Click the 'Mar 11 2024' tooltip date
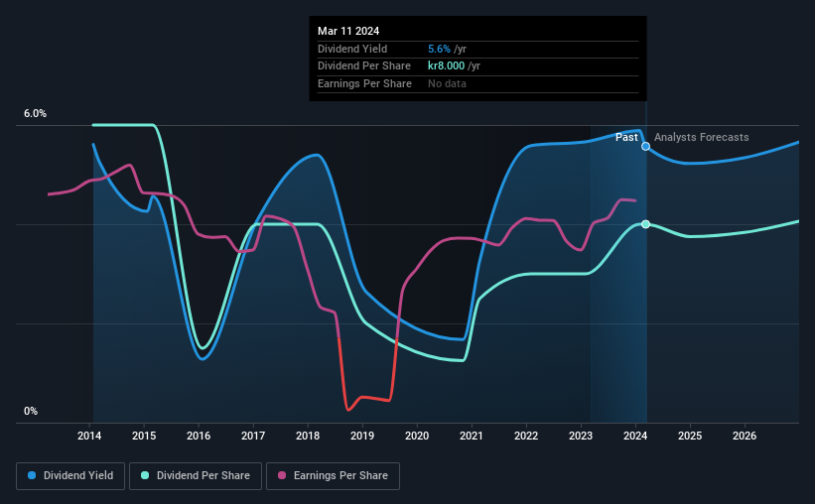The image size is (815, 504). pos(348,31)
